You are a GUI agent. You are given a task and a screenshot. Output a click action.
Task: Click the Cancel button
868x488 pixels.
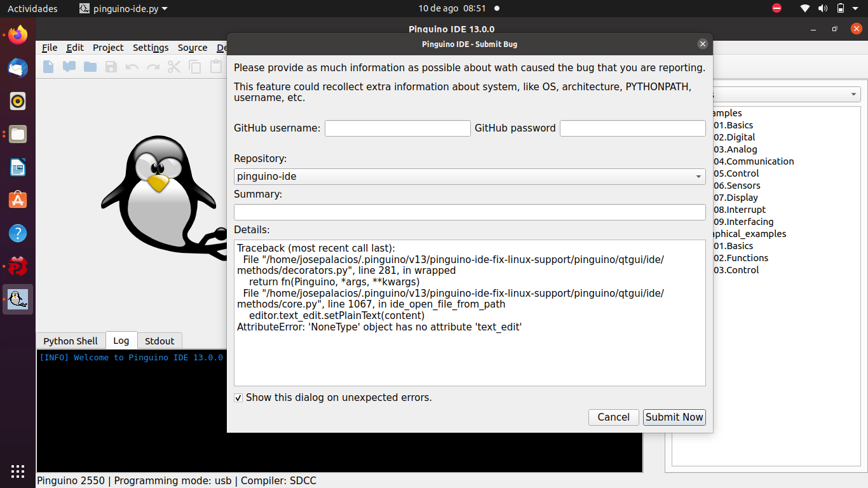[614, 417]
